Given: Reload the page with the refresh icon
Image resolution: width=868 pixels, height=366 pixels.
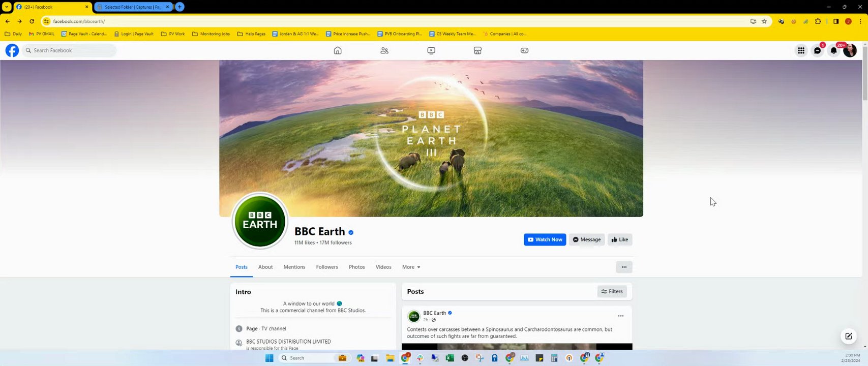Looking at the screenshot, I should 32,21.
